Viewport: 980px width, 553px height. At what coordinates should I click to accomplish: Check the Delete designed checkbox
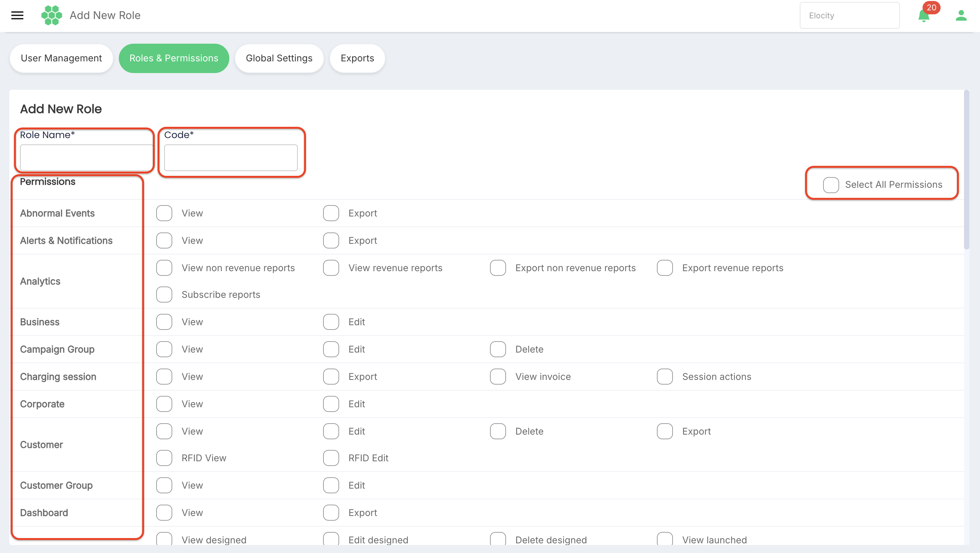coord(498,539)
